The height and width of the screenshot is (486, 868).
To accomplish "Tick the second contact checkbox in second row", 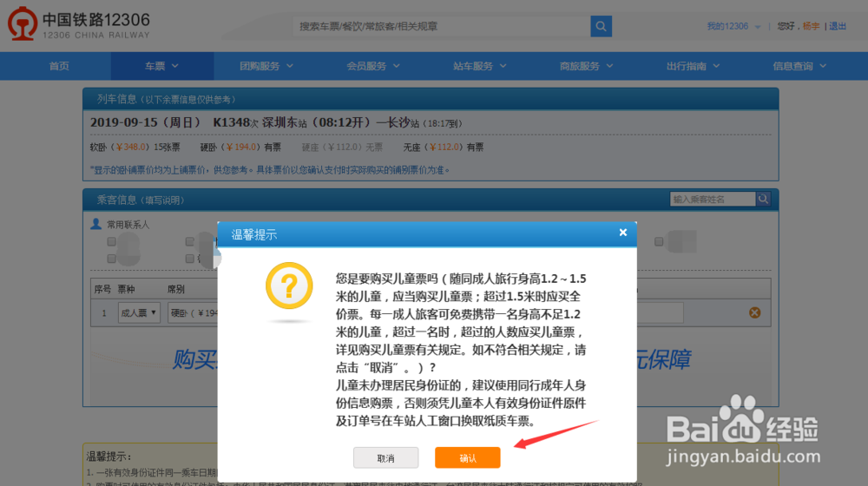I will pyautogui.click(x=190, y=259).
